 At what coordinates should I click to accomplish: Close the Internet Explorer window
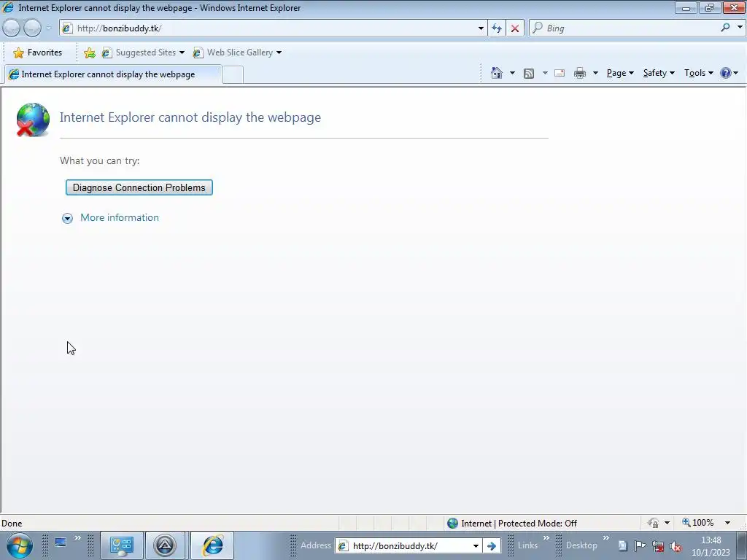[x=734, y=7]
